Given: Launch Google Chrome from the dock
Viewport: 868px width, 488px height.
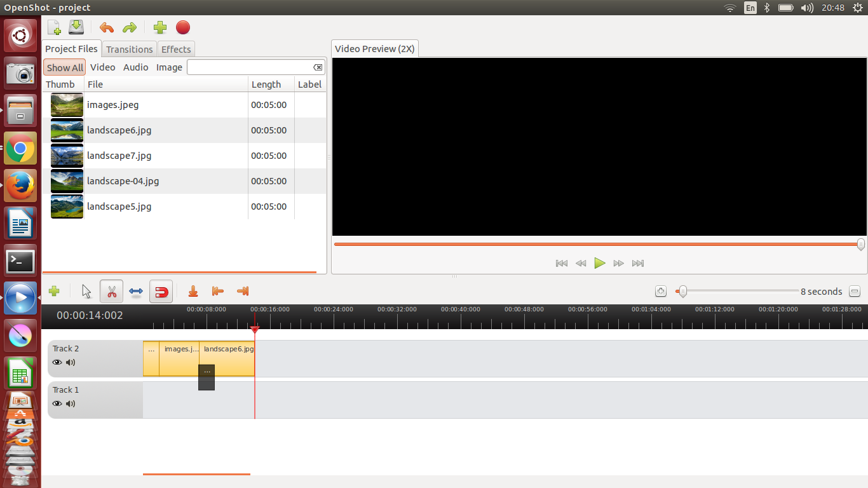Looking at the screenshot, I should click(20, 149).
